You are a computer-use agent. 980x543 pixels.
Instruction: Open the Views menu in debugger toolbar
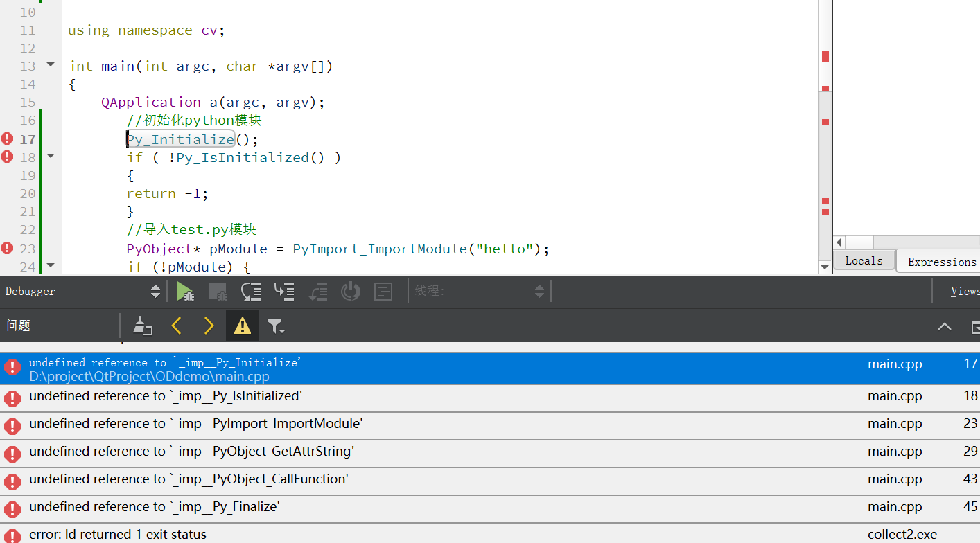965,292
